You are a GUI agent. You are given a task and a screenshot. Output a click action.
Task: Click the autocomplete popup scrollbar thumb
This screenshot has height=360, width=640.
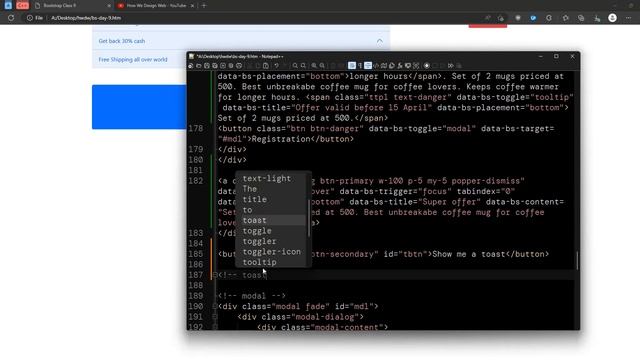pyautogui.click(x=309, y=218)
